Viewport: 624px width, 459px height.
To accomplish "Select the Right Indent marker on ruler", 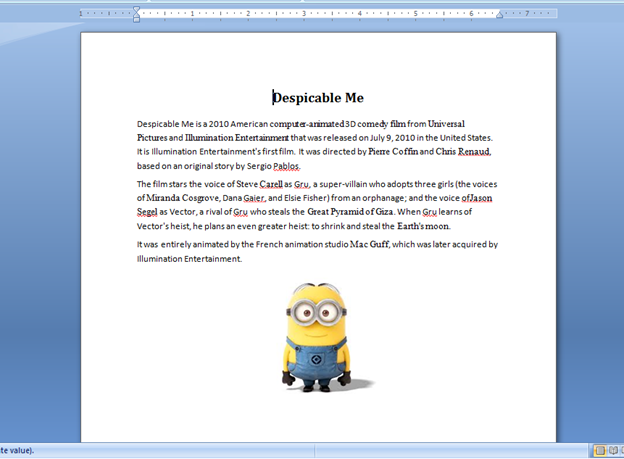I will pos(500,16).
